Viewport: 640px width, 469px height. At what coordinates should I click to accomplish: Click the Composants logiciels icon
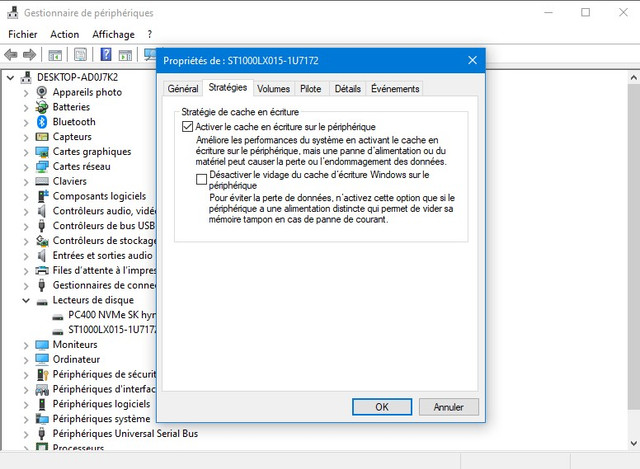coord(42,196)
